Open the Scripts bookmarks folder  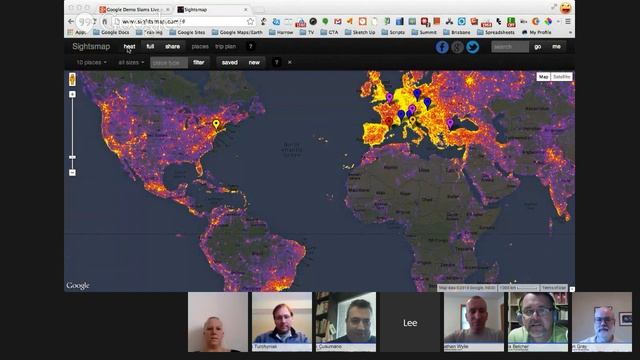click(393, 32)
